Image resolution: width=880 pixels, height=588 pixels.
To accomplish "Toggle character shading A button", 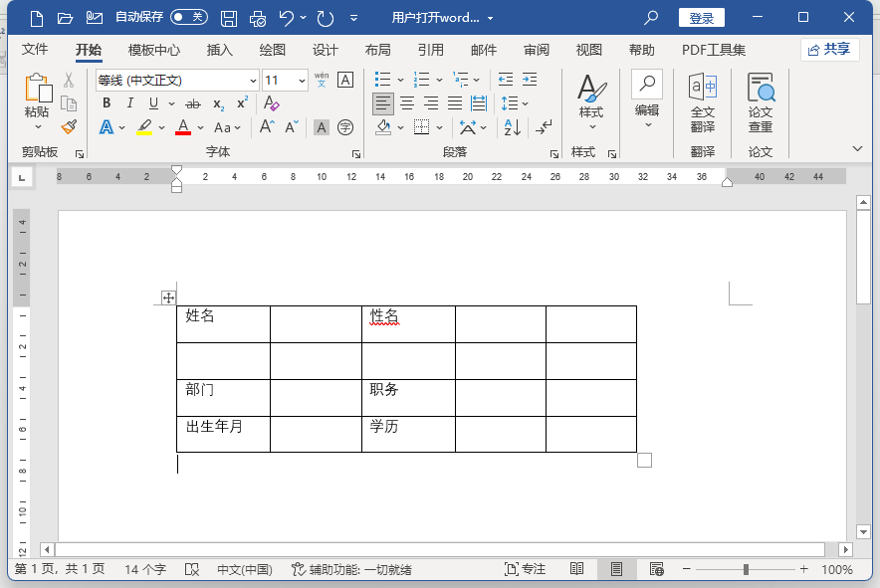I will (321, 127).
